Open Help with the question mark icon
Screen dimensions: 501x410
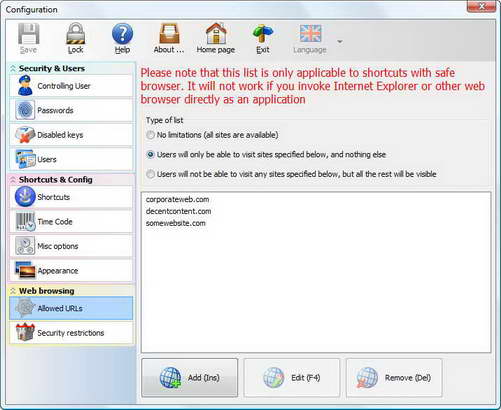click(122, 34)
